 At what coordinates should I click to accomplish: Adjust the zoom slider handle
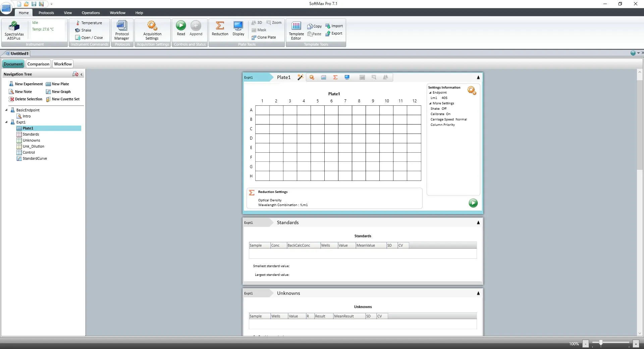tap(601, 343)
